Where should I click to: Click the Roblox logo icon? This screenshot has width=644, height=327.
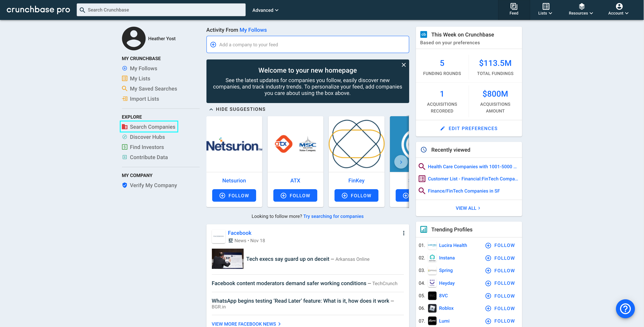[432, 308]
